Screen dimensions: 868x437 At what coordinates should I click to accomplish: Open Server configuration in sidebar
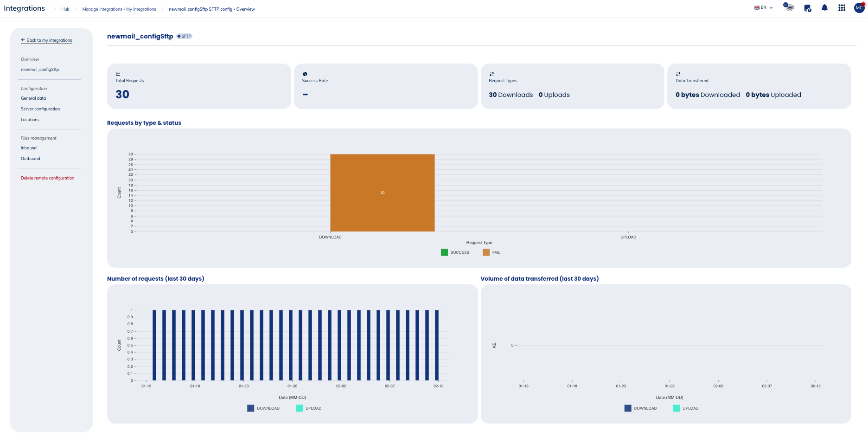[40, 109]
